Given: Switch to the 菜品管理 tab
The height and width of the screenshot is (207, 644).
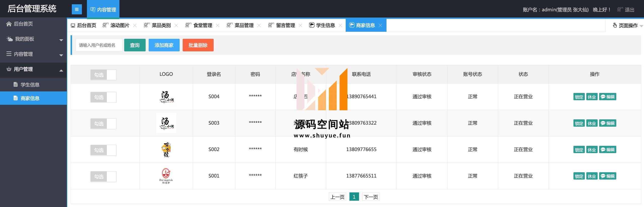Looking at the screenshot, I should tap(244, 25).
